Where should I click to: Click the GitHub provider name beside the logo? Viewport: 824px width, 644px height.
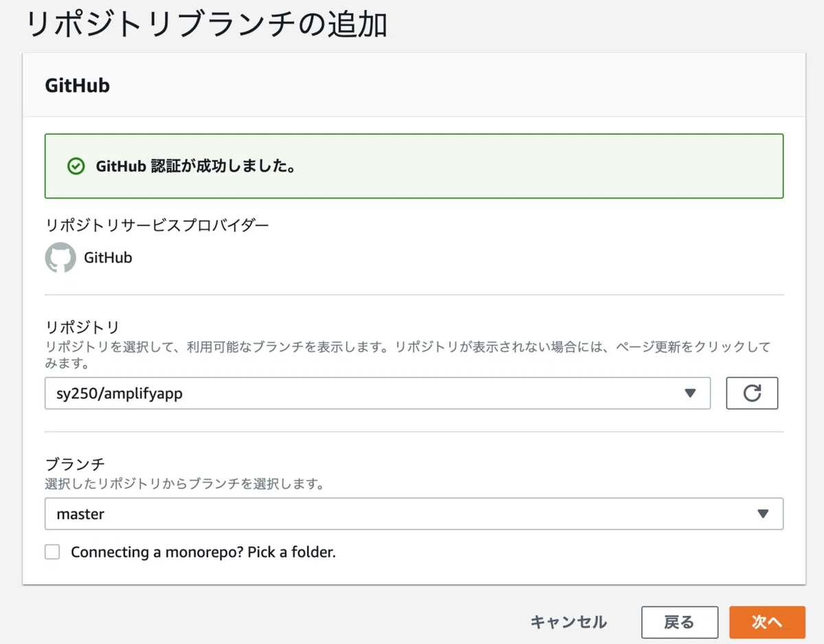click(x=108, y=258)
